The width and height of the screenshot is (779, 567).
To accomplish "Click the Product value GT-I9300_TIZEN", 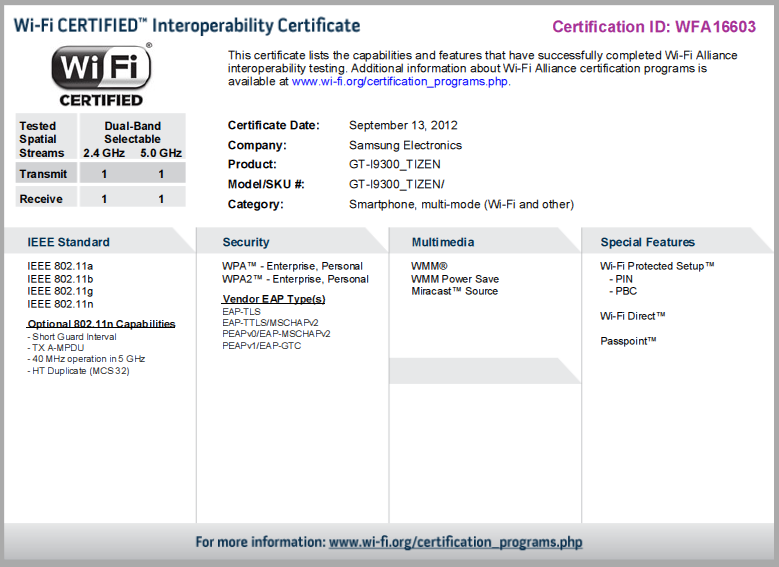I will pos(394,164).
